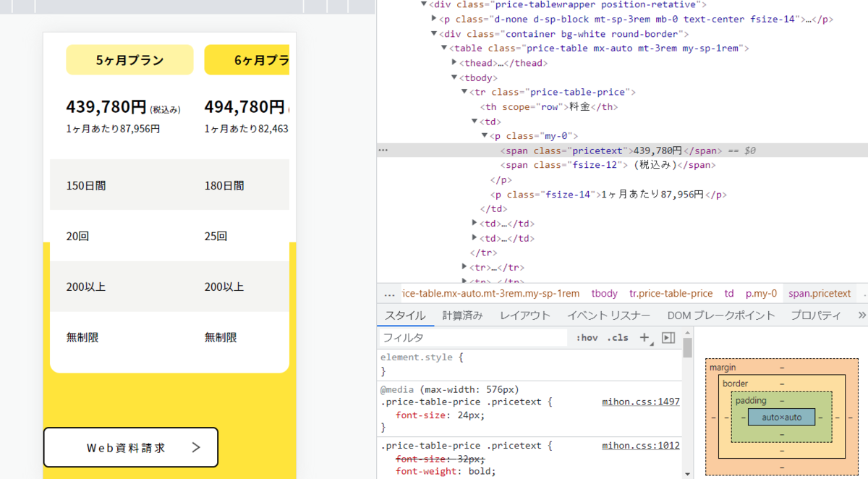Toggle the :hov element state panel
868x479 pixels.
click(x=587, y=338)
